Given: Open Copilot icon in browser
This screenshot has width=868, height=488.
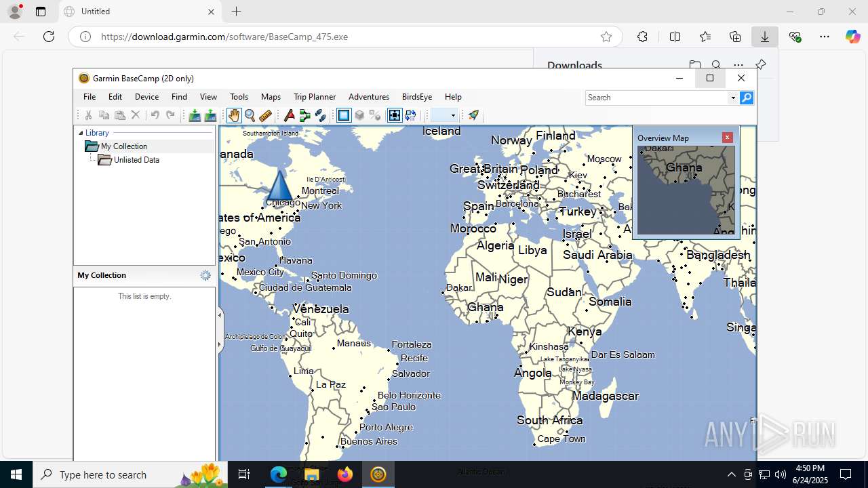Looking at the screenshot, I should pos(852,37).
